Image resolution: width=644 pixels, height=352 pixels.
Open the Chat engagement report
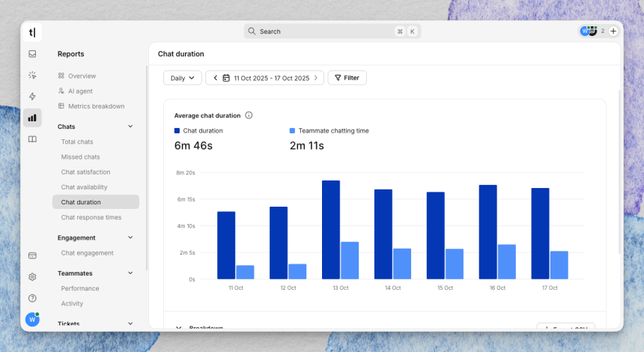click(x=87, y=253)
